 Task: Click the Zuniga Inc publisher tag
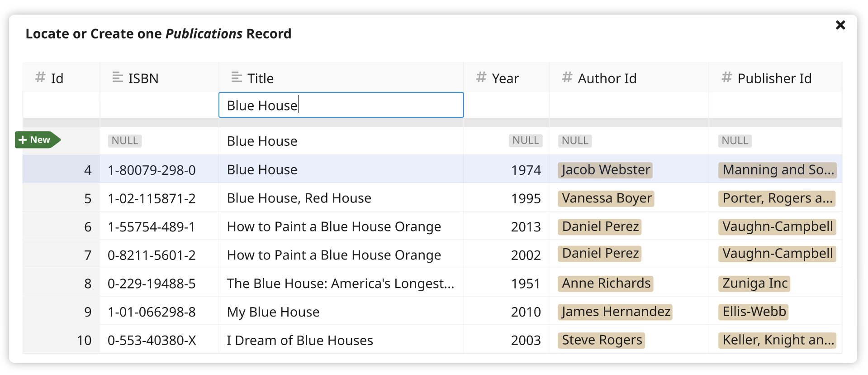point(754,284)
